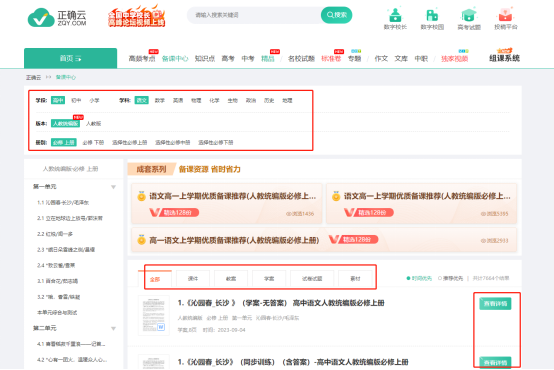Select 推荐优先 sort radio option
Viewport: 554px width, 370px height.
click(450, 278)
